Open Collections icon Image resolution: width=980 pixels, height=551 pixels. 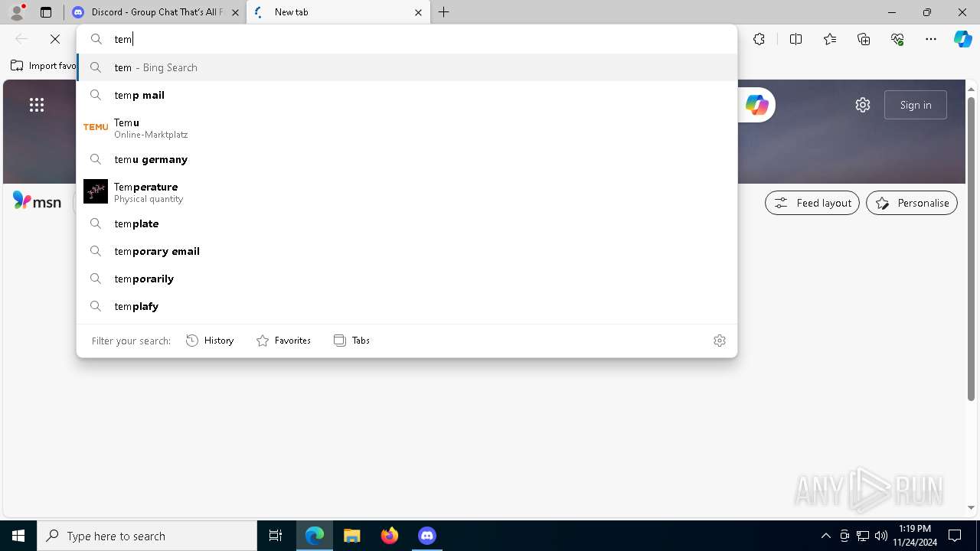[x=864, y=39]
